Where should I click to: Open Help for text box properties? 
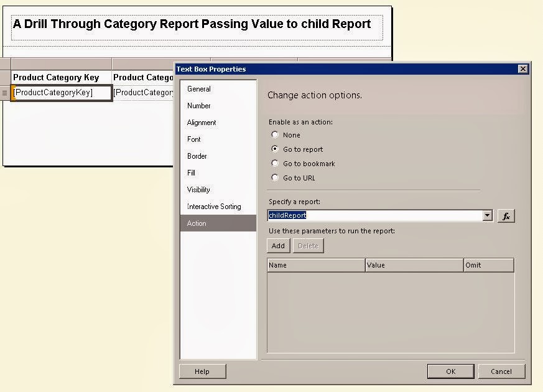(x=202, y=371)
